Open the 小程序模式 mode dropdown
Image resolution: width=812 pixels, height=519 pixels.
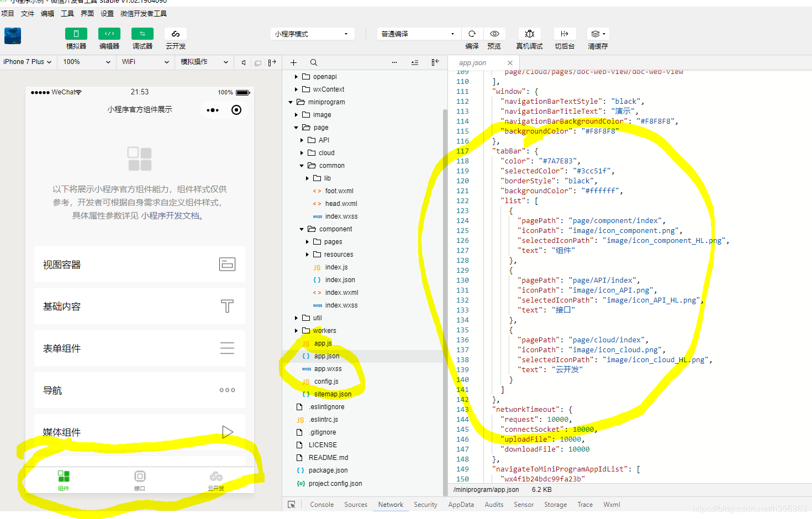click(x=312, y=34)
